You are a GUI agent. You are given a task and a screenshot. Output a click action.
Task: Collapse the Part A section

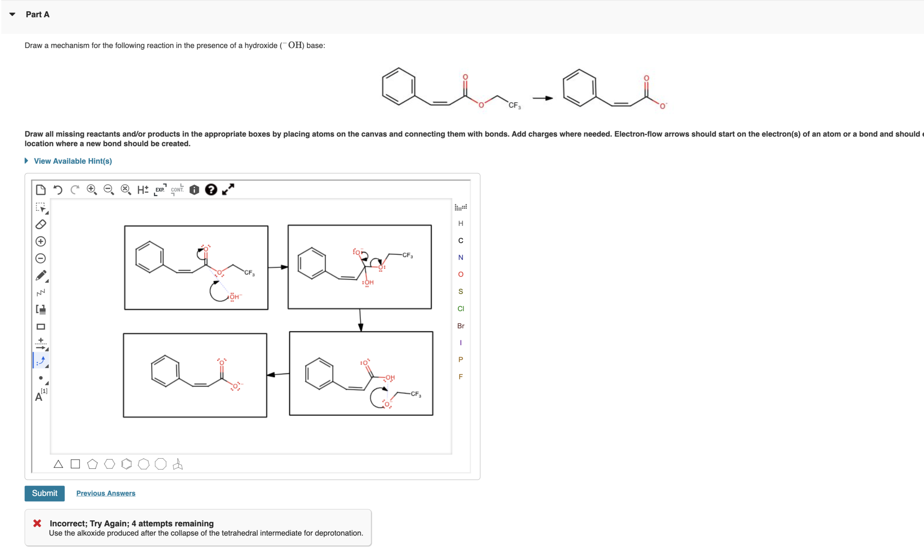click(12, 14)
